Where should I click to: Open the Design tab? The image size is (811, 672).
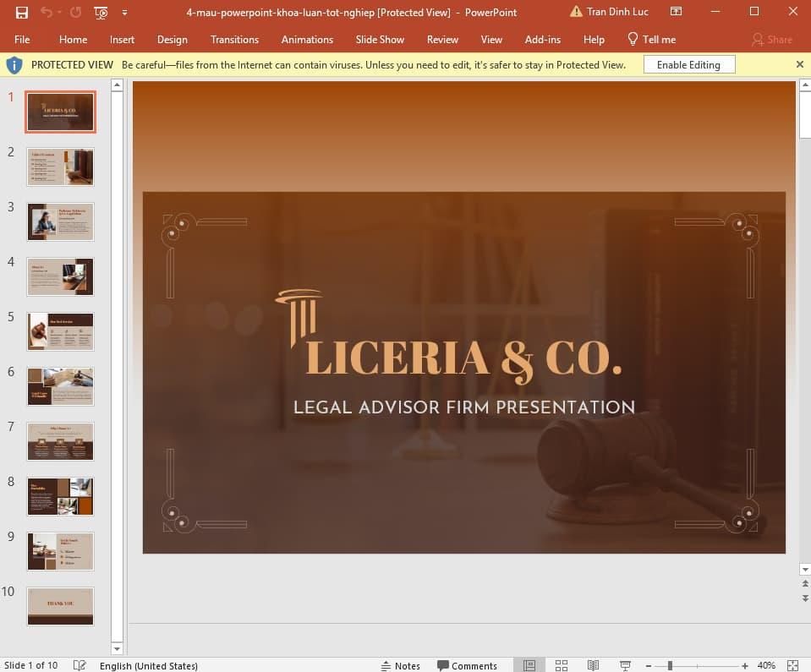click(172, 39)
